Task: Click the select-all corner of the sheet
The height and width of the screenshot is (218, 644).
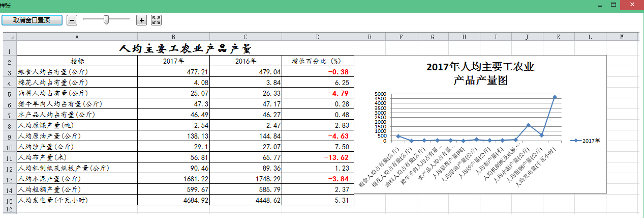Action: (10, 37)
